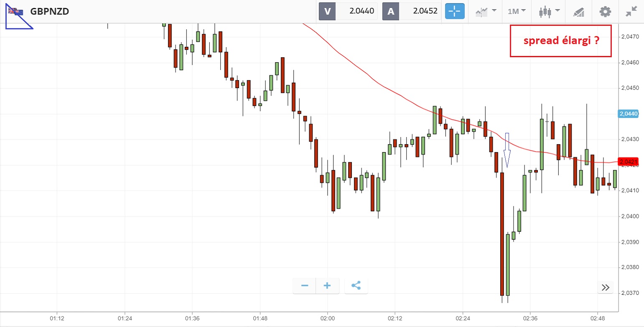Viewport: 644px width, 327px height.
Task: Click the GBPNZD symbol name
Action: click(x=50, y=11)
